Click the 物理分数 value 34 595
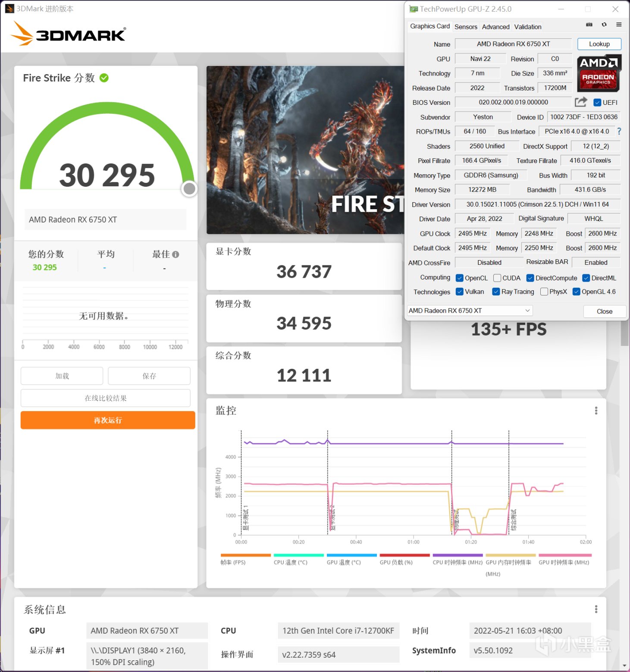The width and height of the screenshot is (630, 672). tap(304, 323)
